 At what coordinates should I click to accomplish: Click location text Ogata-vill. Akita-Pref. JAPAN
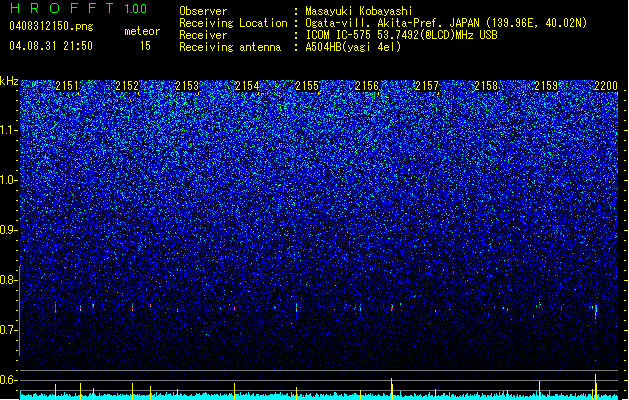click(x=392, y=23)
